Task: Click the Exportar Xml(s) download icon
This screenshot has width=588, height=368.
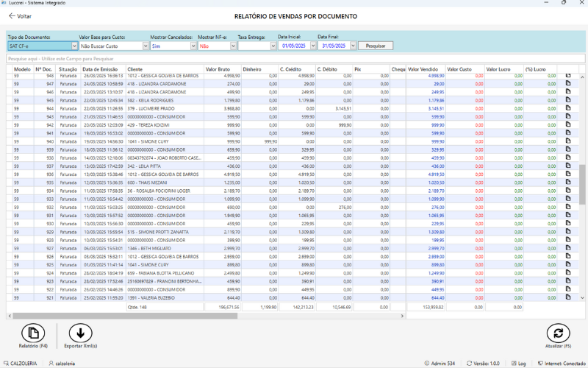Action: (x=80, y=333)
